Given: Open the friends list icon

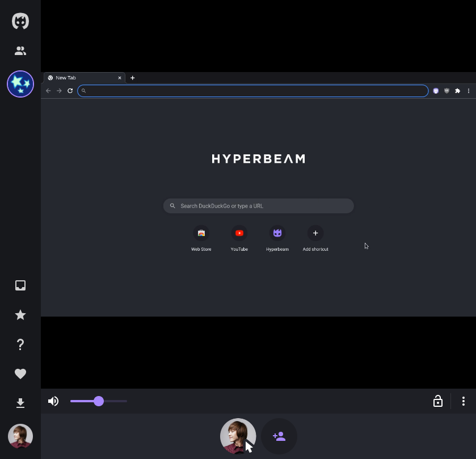Looking at the screenshot, I should [20, 50].
